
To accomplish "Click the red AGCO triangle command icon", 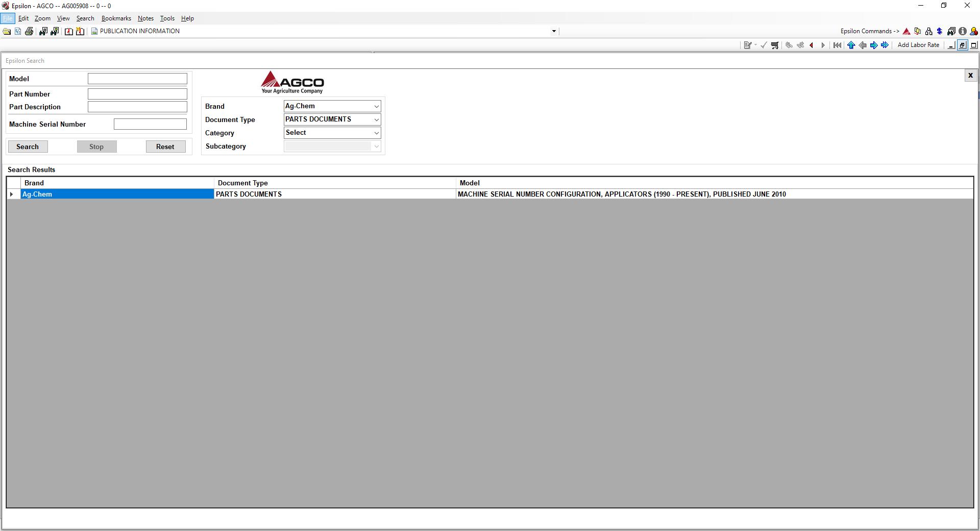I will [x=906, y=31].
